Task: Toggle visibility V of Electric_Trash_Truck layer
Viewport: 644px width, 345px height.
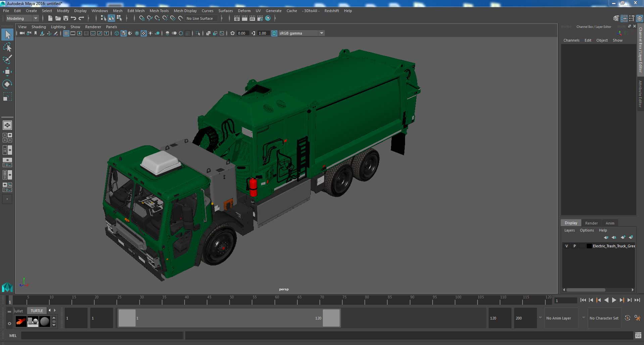Action: click(566, 246)
